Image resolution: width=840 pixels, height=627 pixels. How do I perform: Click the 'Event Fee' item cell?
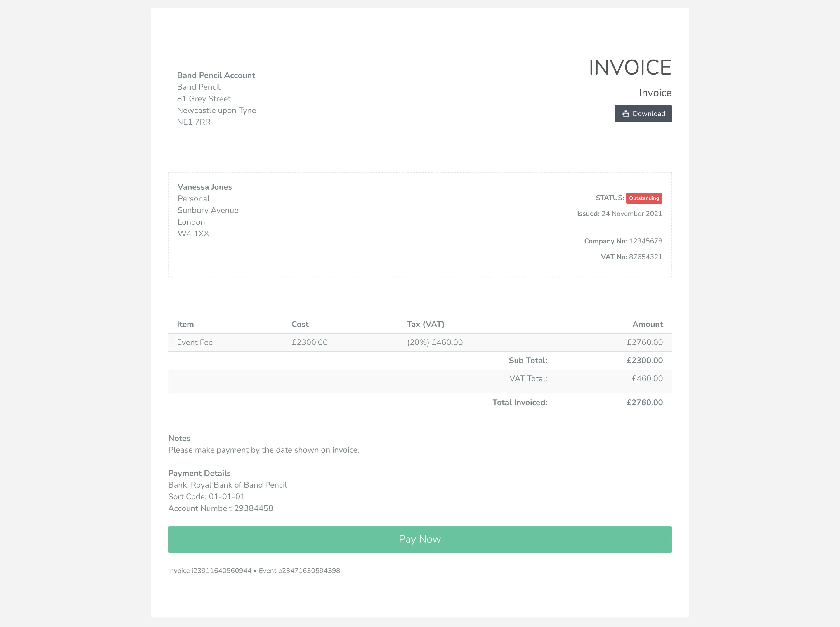pyautogui.click(x=195, y=342)
